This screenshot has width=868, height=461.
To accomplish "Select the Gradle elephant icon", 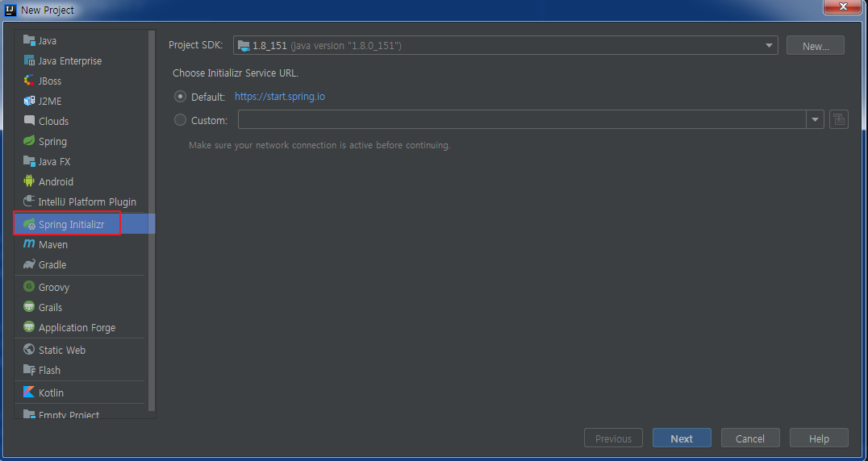I will 29,264.
